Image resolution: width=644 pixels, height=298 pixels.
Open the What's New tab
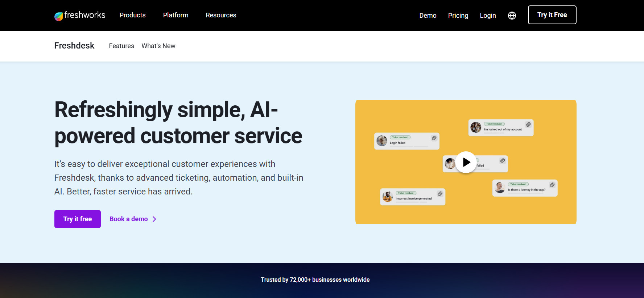tap(158, 46)
